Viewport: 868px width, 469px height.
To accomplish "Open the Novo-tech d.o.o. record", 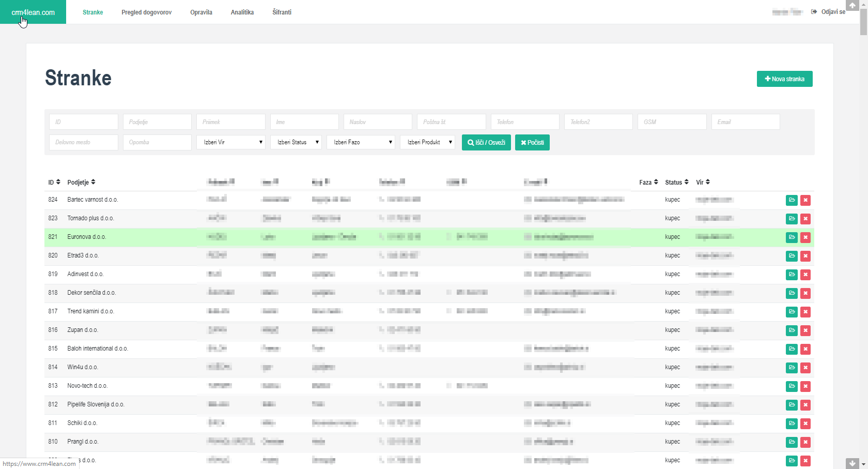I will click(792, 386).
